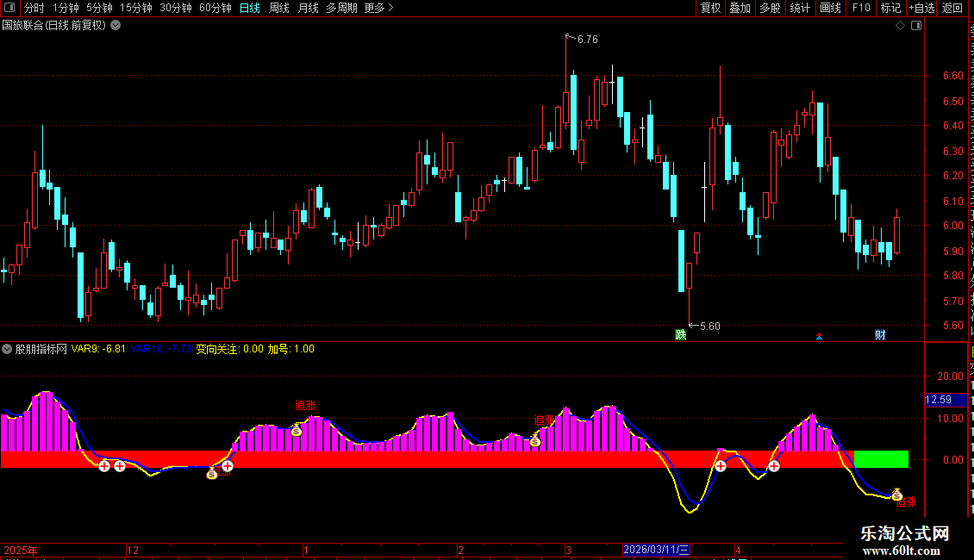974x560 pixels.
Task: Expand 更多 timeframe options
Action: (378, 8)
